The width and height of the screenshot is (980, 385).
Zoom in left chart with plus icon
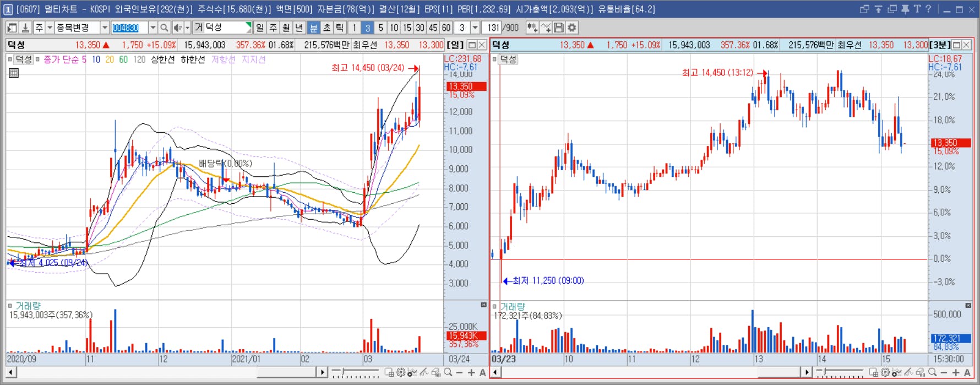point(471,372)
